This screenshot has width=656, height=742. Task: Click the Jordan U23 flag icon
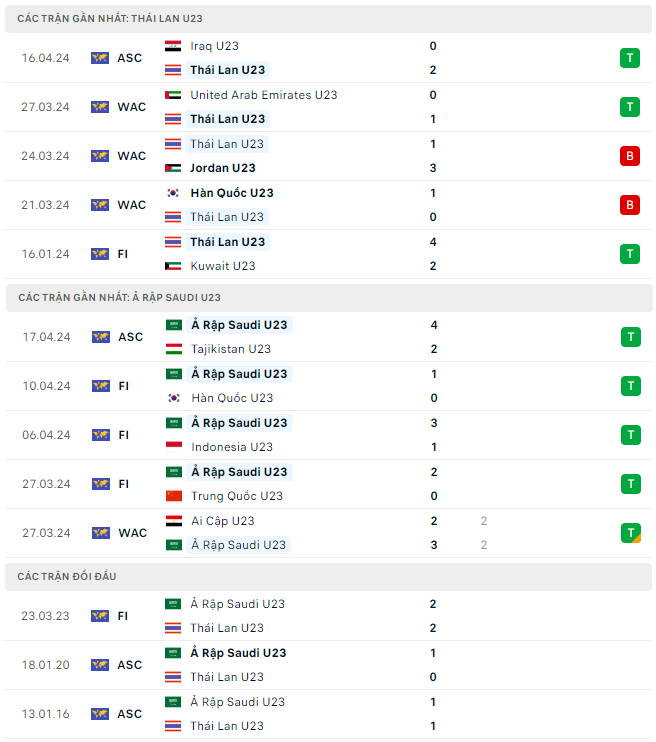click(x=173, y=168)
